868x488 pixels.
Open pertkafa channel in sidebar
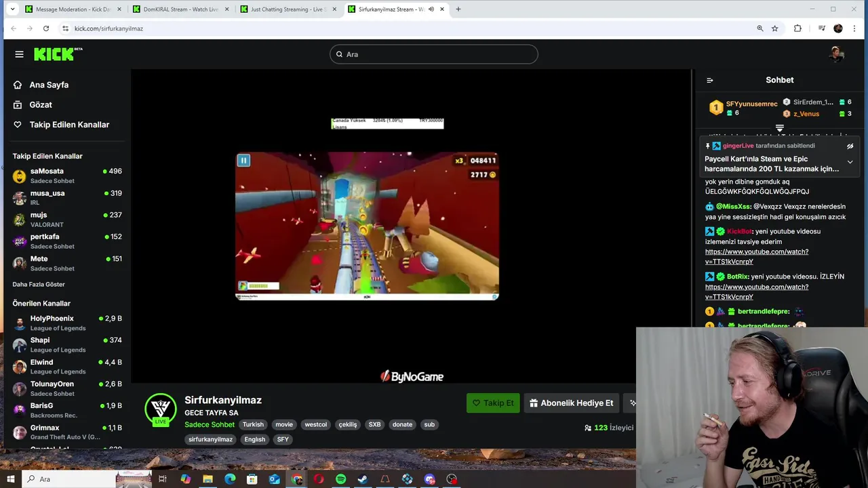(x=66, y=241)
